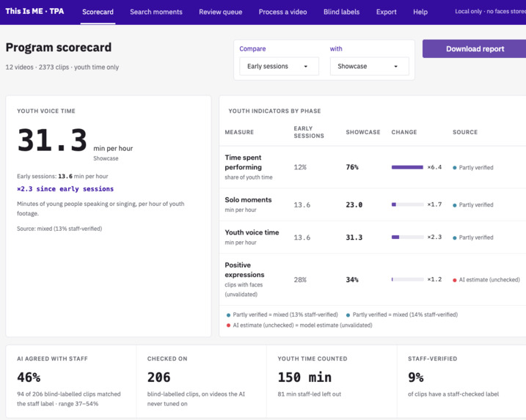This screenshot has height=420, width=526.
Task: Click the blue dot in Youth voice time row
Action: (x=455, y=238)
